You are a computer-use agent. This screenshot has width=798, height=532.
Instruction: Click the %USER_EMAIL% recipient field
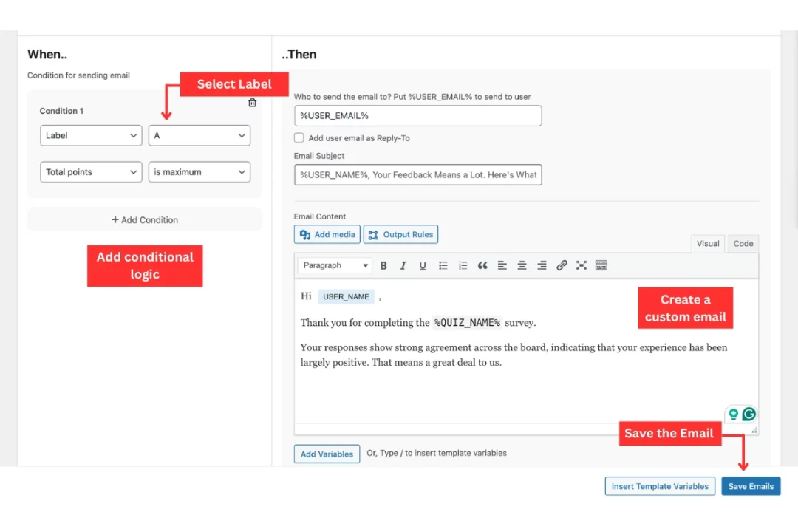point(417,115)
